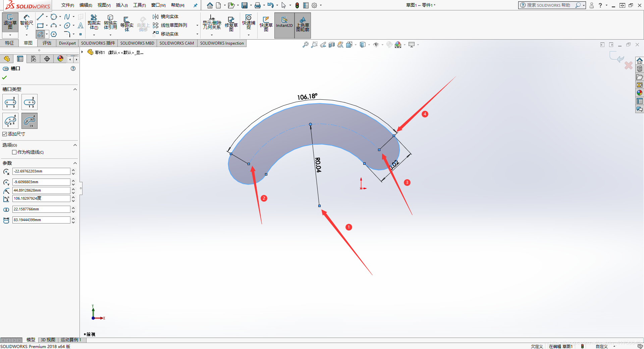Click the Zoom to Fit icon

point(305,45)
